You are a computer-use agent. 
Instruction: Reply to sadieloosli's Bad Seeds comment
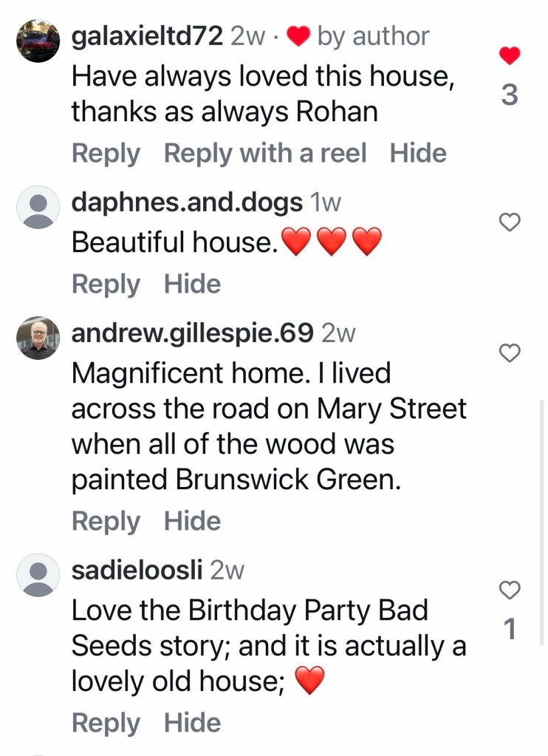[106, 723]
